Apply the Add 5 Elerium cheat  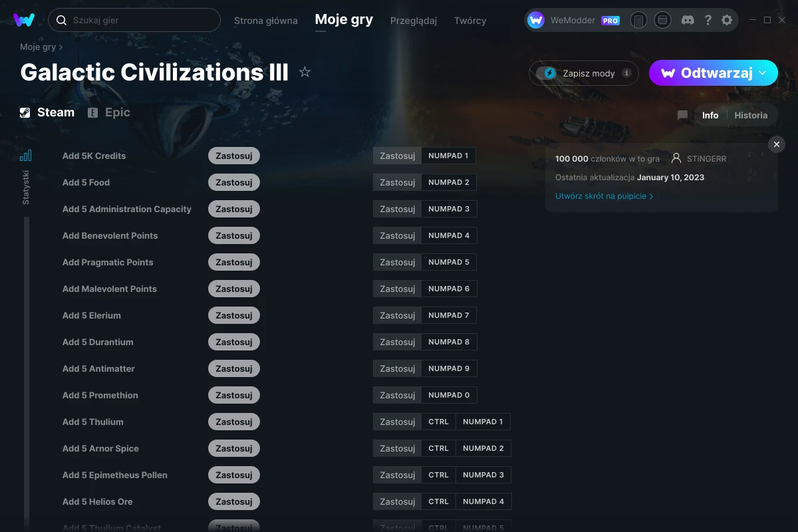[x=234, y=315]
